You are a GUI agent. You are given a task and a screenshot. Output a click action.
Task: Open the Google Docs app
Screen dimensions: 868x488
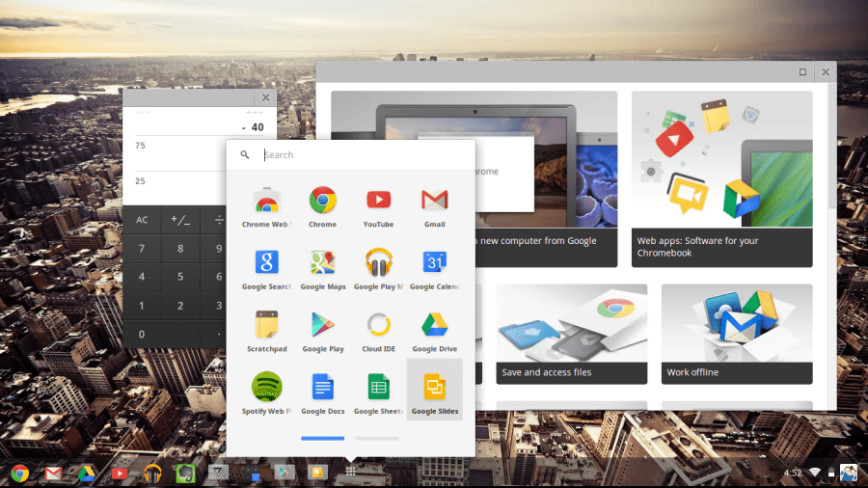coord(323,394)
